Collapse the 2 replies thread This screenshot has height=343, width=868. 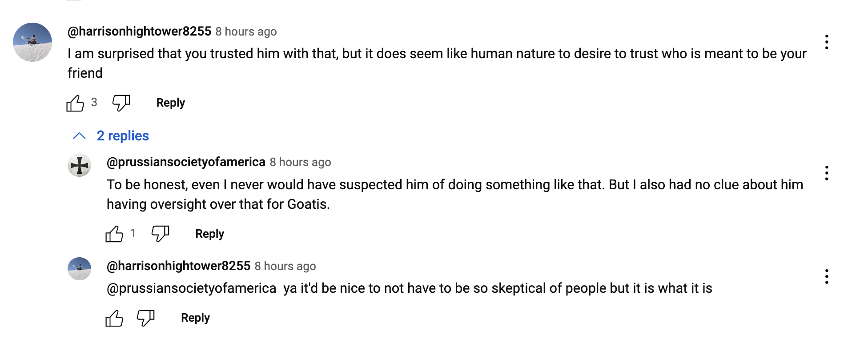click(x=123, y=136)
